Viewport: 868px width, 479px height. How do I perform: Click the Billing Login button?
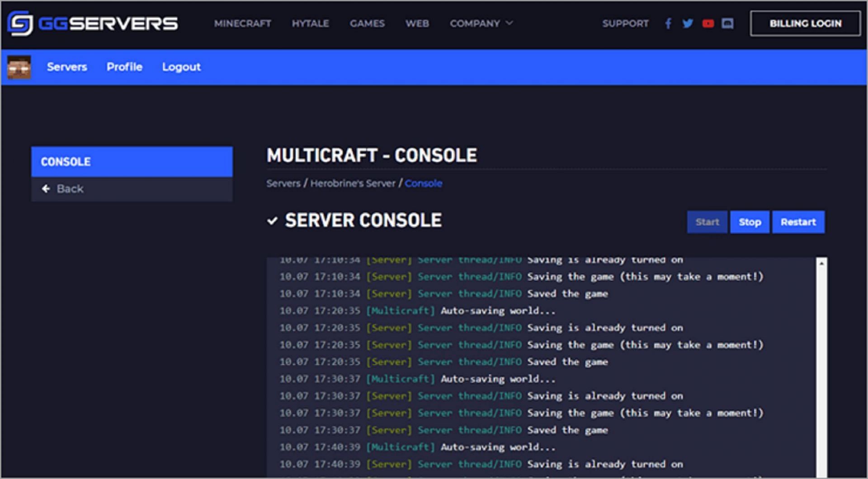pyautogui.click(x=805, y=24)
